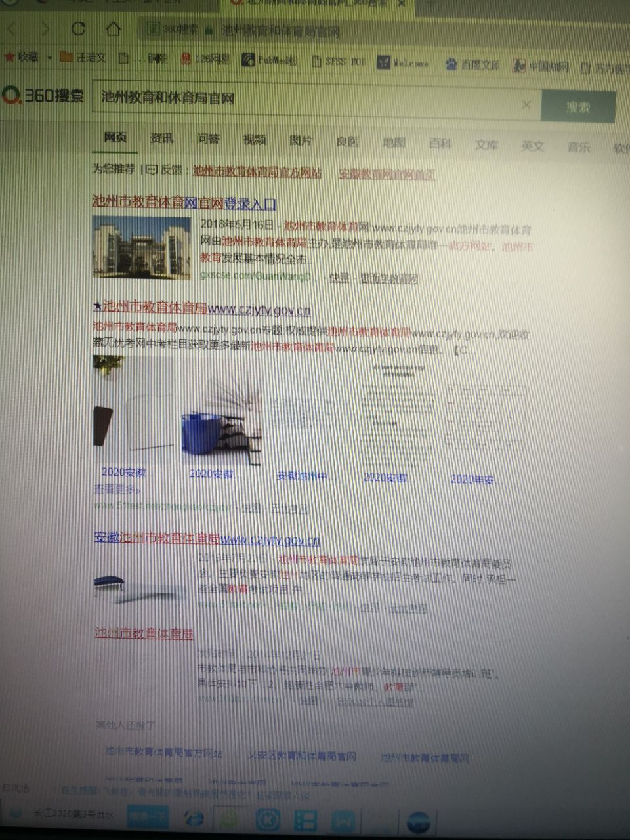Screen dimensions: 630x840
Task: Click the browser back arrow
Action: pyautogui.click(x=12, y=29)
